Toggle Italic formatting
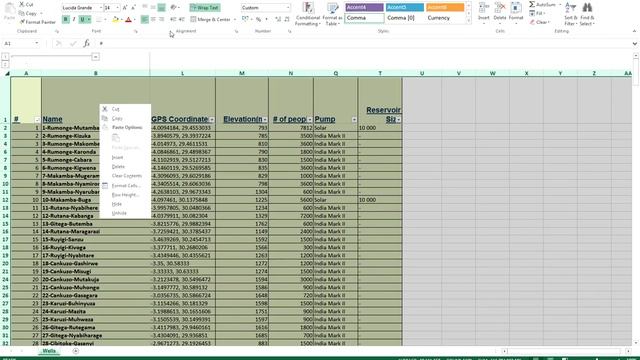The width and height of the screenshot is (640, 360). (74, 19)
